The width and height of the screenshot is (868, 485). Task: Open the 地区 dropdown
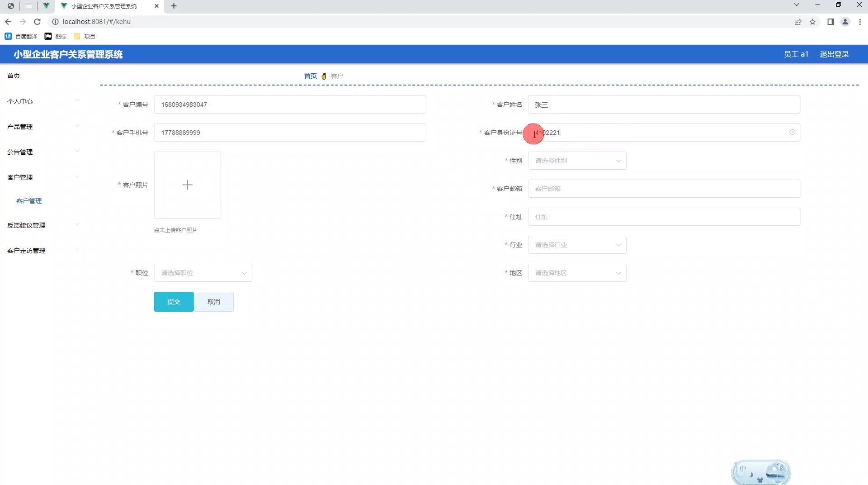click(x=577, y=273)
